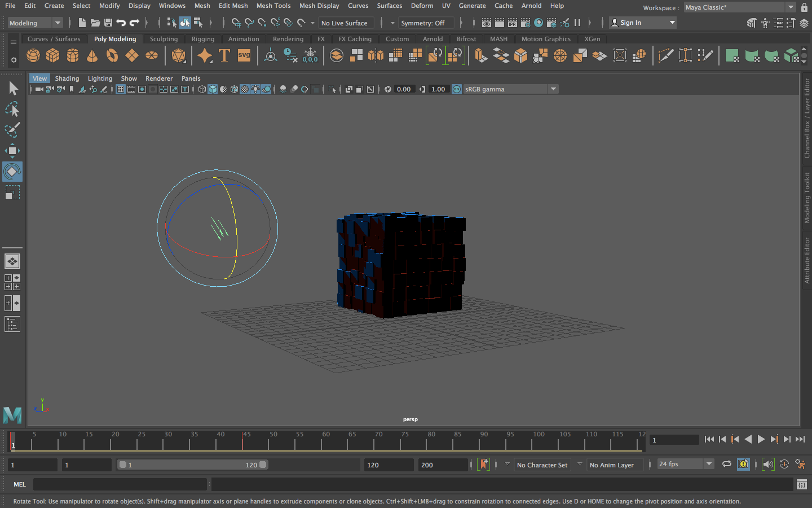Image resolution: width=812 pixels, height=508 pixels.
Task: Toggle the playback loop mode button
Action: [x=727, y=465]
